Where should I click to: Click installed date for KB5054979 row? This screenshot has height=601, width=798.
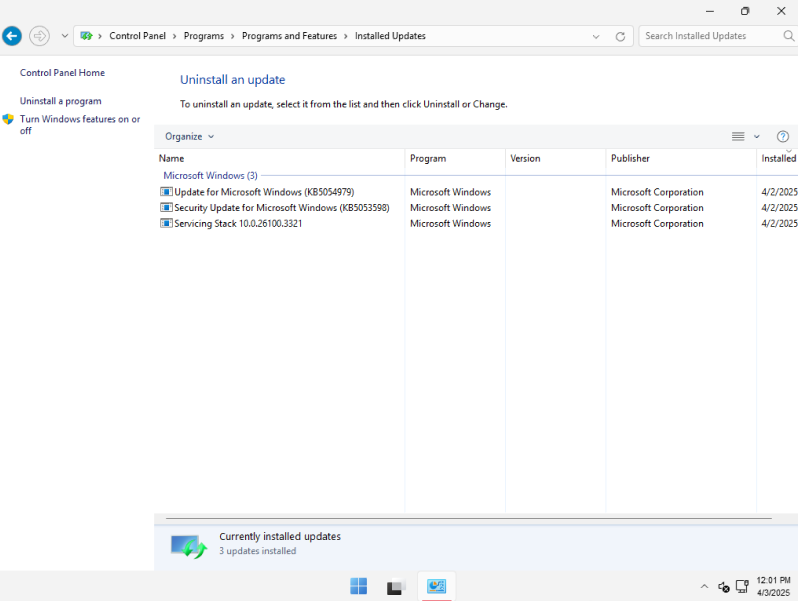coord(779,192)
